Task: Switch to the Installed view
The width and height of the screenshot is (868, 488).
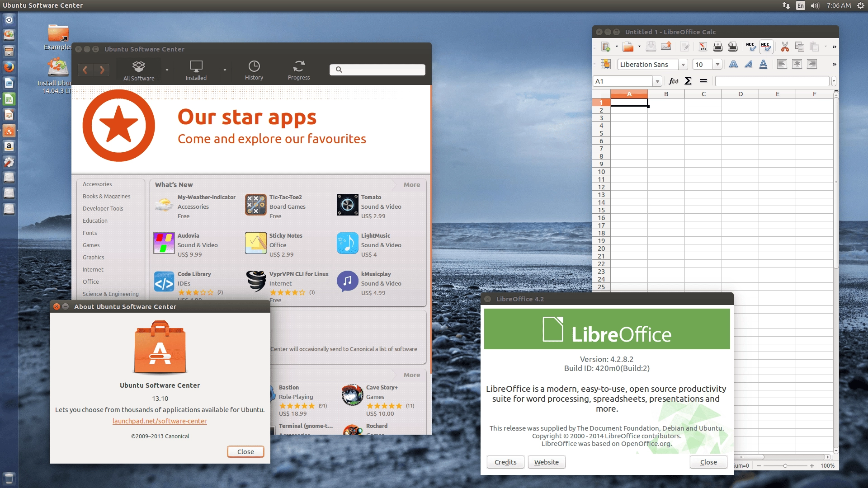Action: [x=196, y=70]
